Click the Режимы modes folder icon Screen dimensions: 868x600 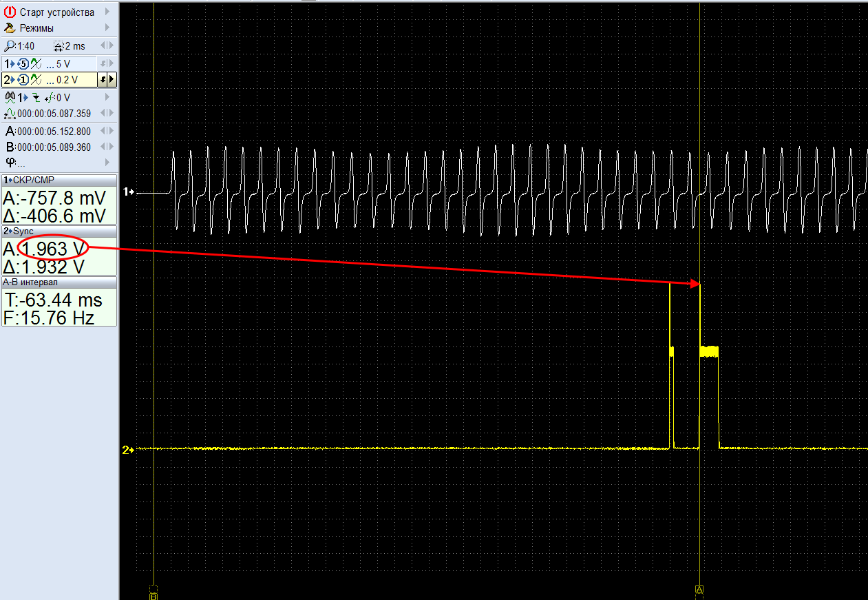click(10, 28)
